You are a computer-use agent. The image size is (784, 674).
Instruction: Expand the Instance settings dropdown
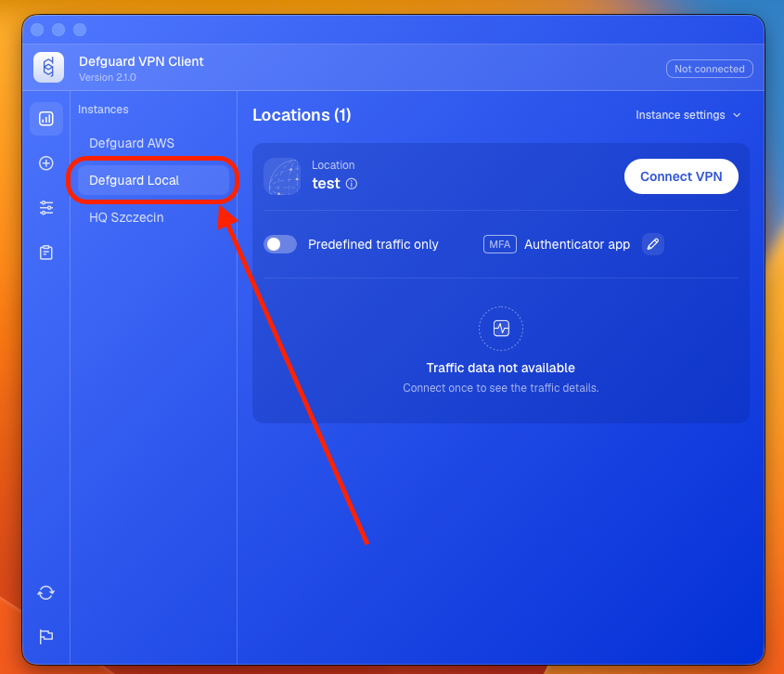688,115
